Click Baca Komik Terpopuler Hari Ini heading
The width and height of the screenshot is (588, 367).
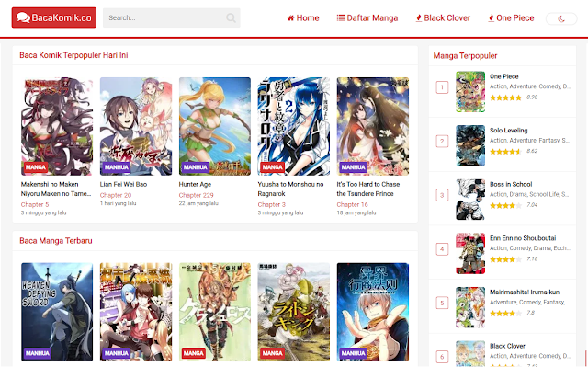point(73,55)
